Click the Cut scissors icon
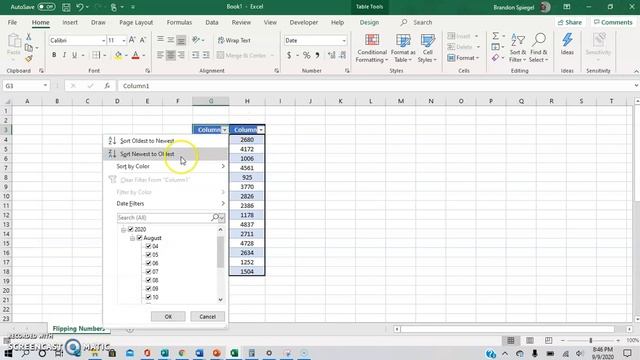The width and height of the screenshot is (640, 360). tap(29, 37)
